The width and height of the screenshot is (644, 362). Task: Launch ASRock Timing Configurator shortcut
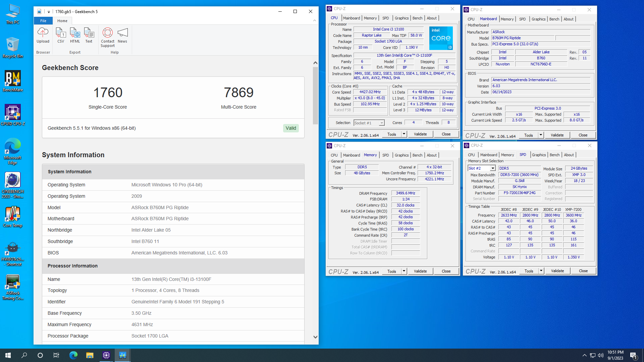13,288
